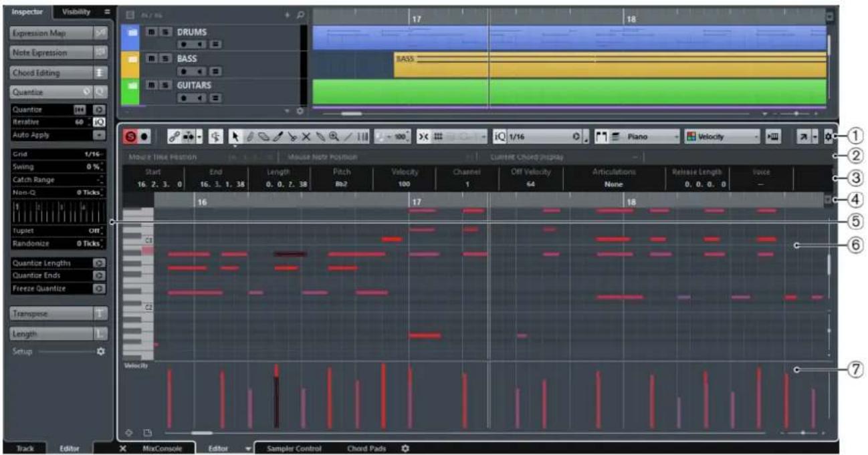Switch to Track tab at bottom left

pos(25,448)
